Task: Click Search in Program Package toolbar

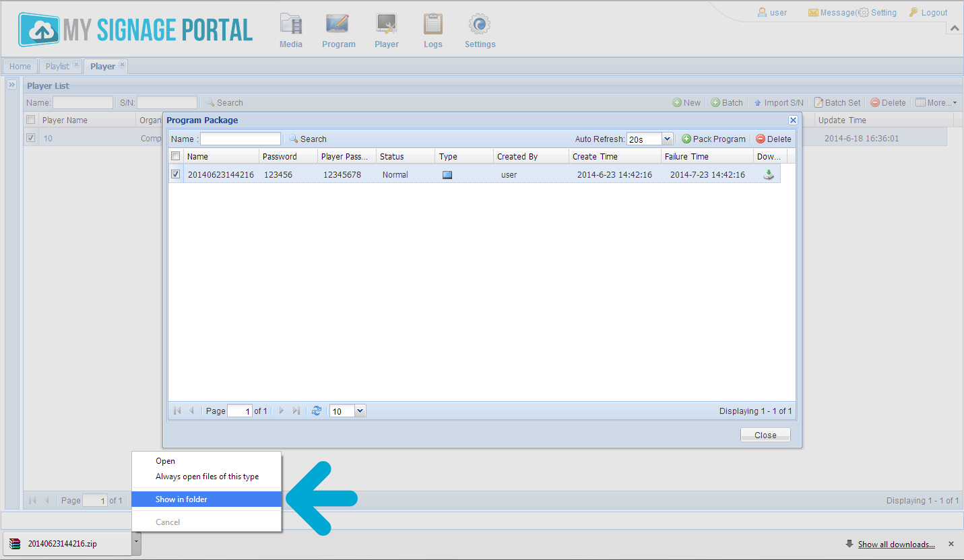Action: coord(308,139)
